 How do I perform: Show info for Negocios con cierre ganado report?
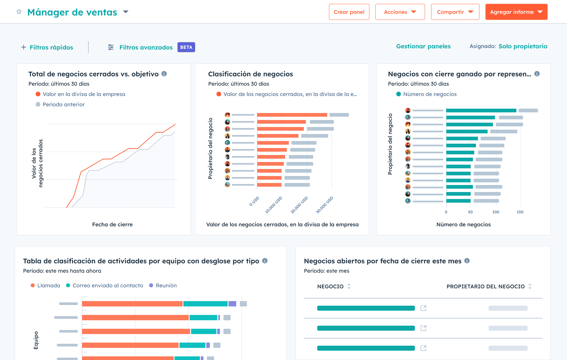pyautogui.click(x=537, y=74)
